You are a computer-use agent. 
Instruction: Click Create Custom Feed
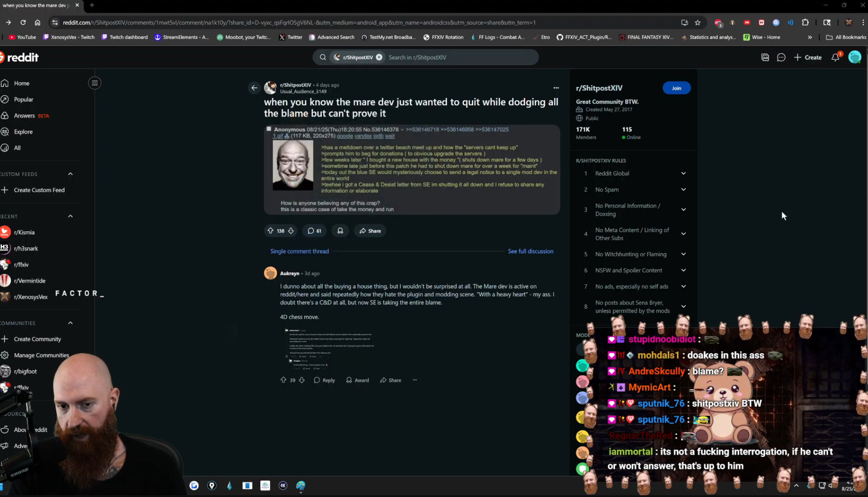tap(40, 190)
